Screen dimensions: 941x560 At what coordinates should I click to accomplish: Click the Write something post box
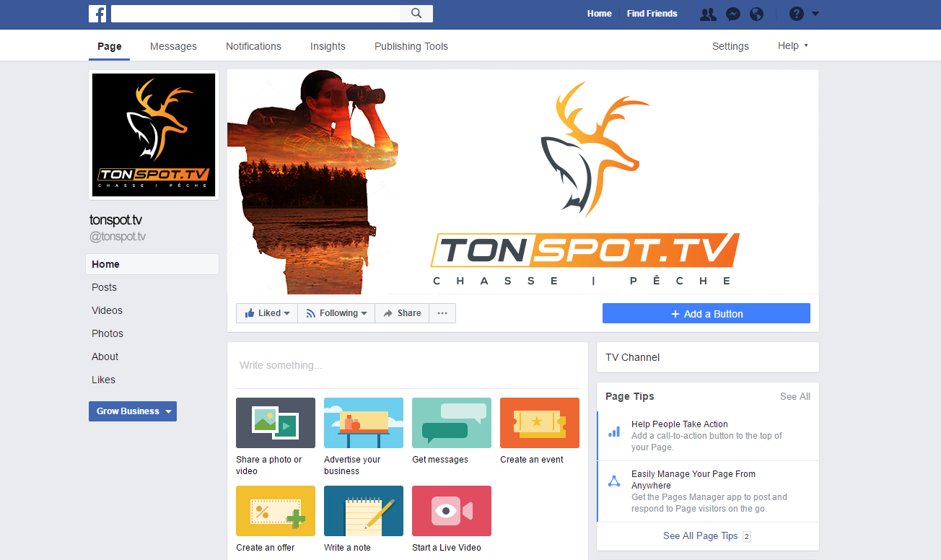pyautogui.click(x=408, y=366)
